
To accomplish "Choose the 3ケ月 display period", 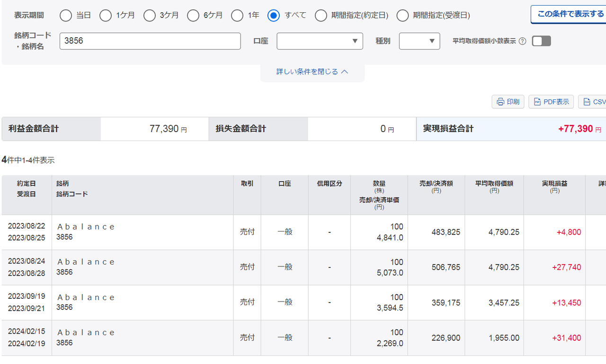I will point(150,16).
